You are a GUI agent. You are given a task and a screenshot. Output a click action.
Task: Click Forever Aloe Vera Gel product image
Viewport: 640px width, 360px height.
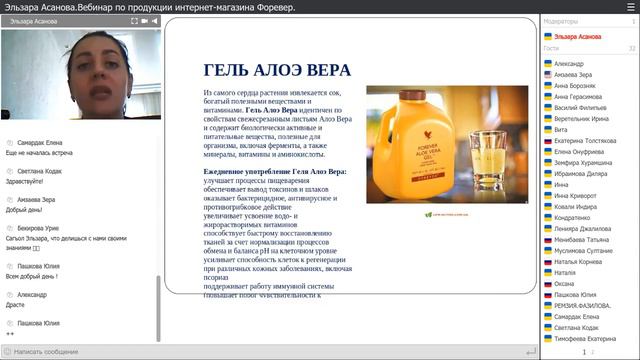point(447,144)
